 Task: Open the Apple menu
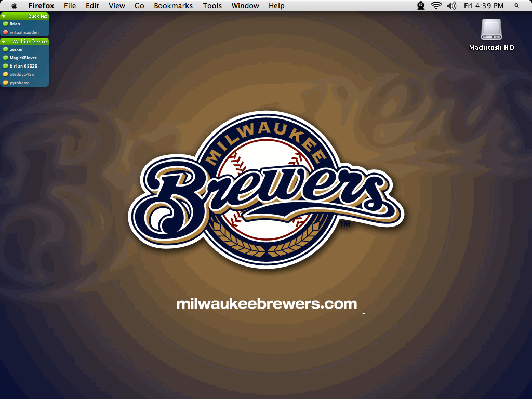(14, 6)
